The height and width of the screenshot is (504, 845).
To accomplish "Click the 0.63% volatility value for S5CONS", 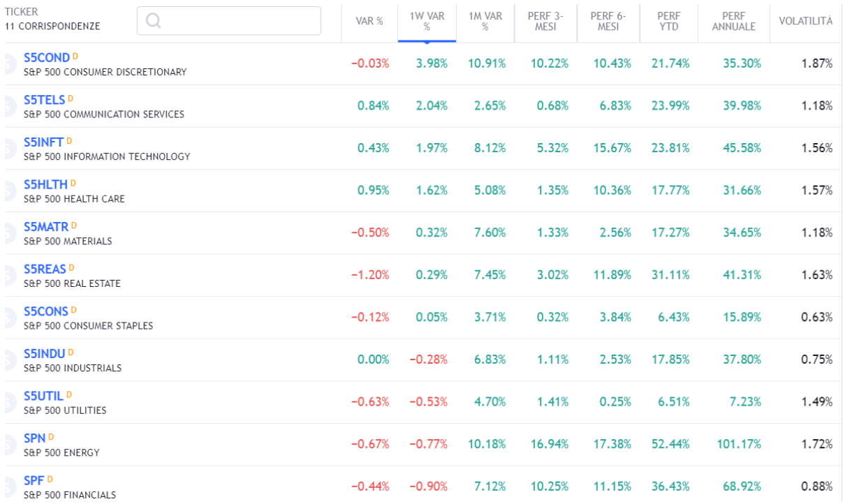I will 817,317.
